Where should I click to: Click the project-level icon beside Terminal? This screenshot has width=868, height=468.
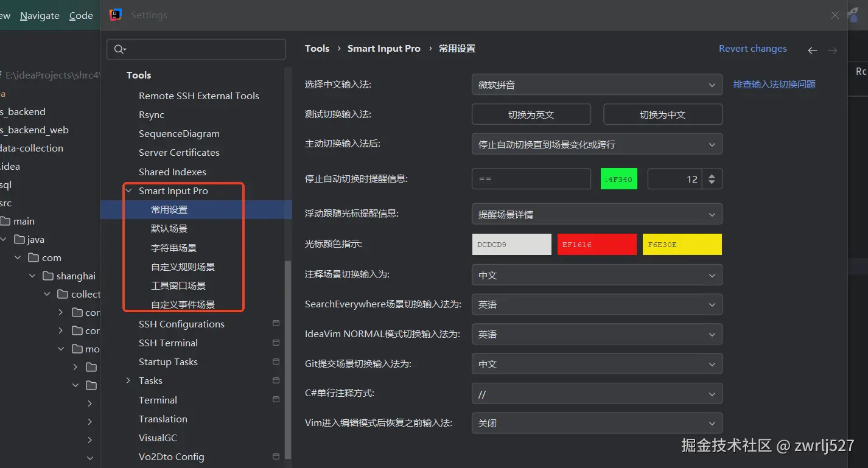(x=276, y=400)
